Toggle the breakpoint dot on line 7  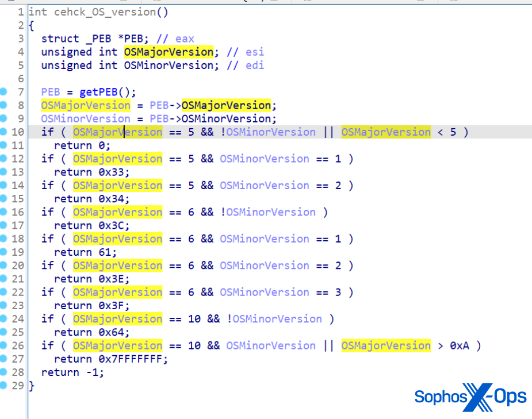pos(3,91)
